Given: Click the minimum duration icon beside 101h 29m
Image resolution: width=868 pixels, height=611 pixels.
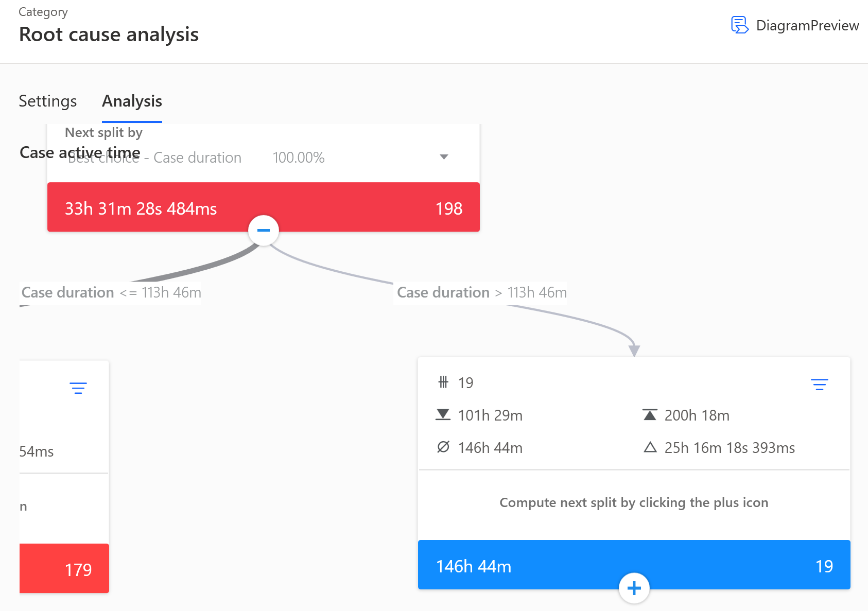Looking at the screenshot, I should [x=443, y=415].
